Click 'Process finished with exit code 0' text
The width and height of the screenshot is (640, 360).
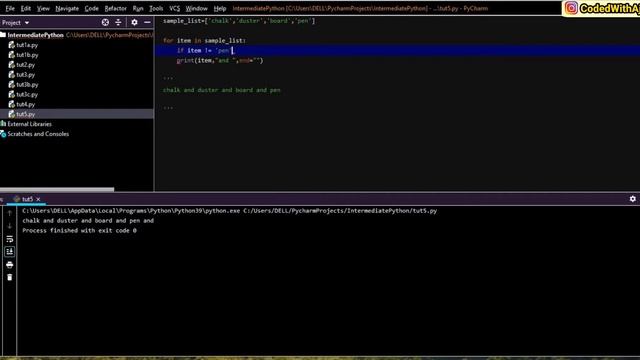79,230
